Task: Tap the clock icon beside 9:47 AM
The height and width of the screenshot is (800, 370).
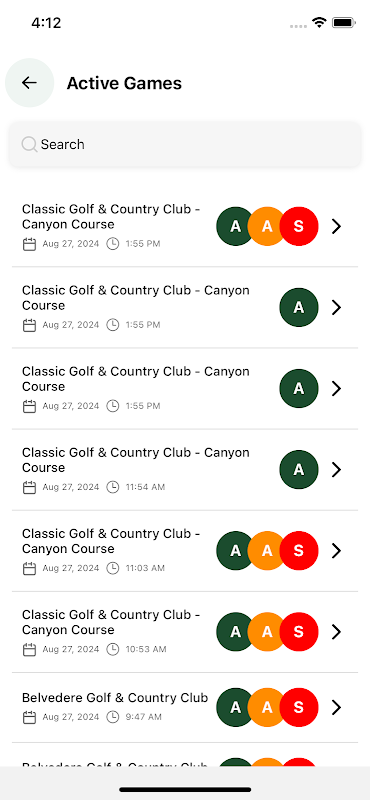Action: (112, 717)
